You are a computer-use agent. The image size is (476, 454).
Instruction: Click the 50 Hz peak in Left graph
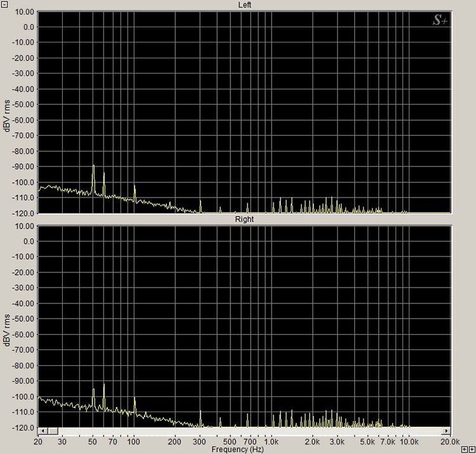click(x=93, y=166)
